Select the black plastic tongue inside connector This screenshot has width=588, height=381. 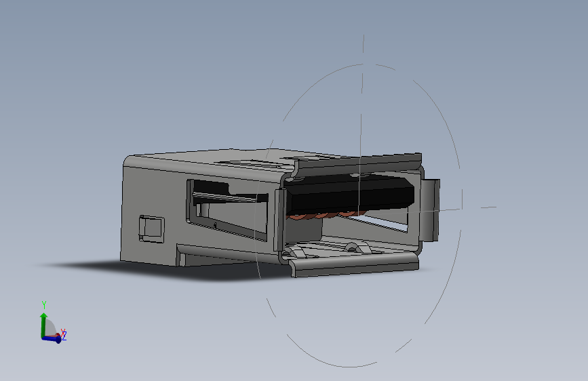[351, 195]
